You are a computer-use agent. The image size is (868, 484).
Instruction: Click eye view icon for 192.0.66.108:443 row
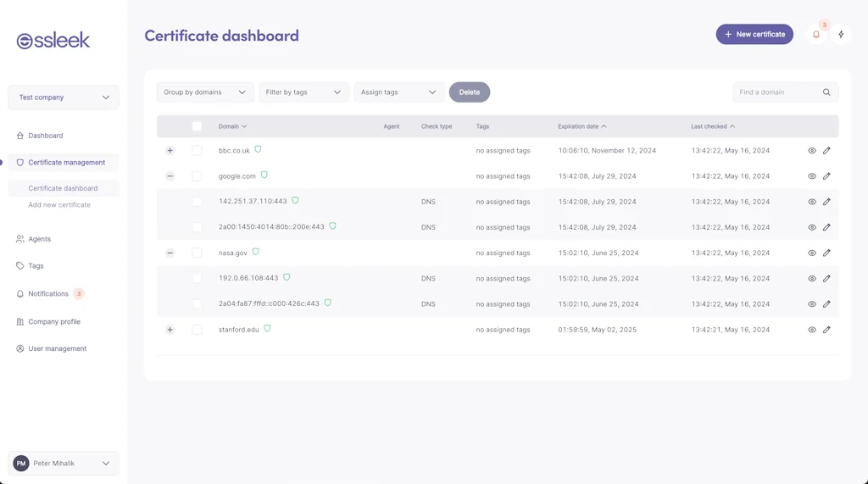811,278
